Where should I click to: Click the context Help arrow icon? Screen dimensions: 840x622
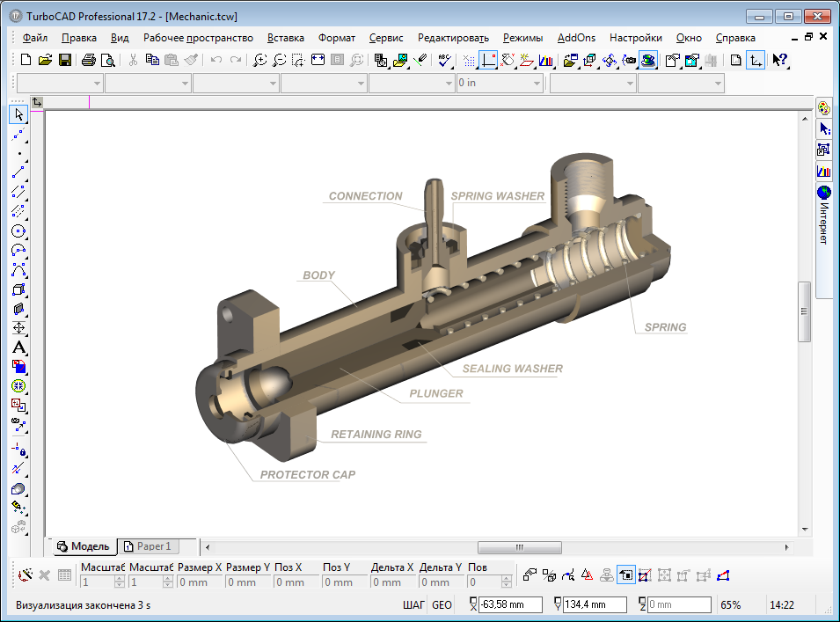779,60
